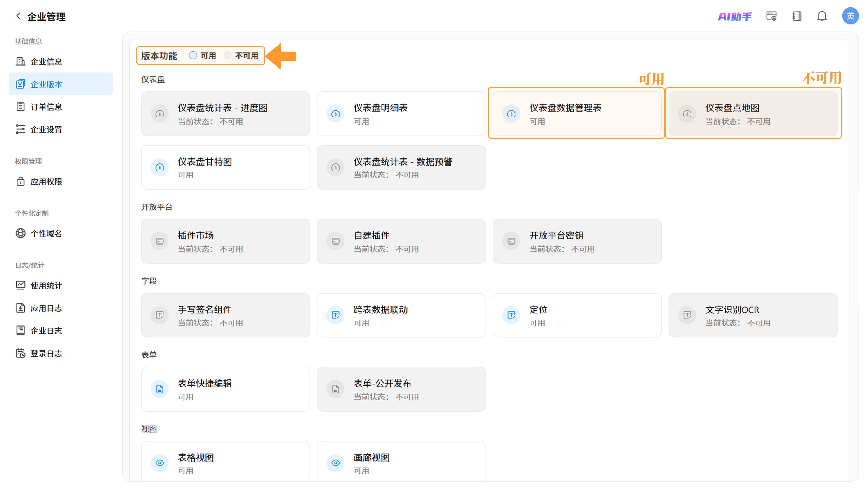The image size is (868, 488).
Task: Open the 插件市场 card
Action: point(225,241)
